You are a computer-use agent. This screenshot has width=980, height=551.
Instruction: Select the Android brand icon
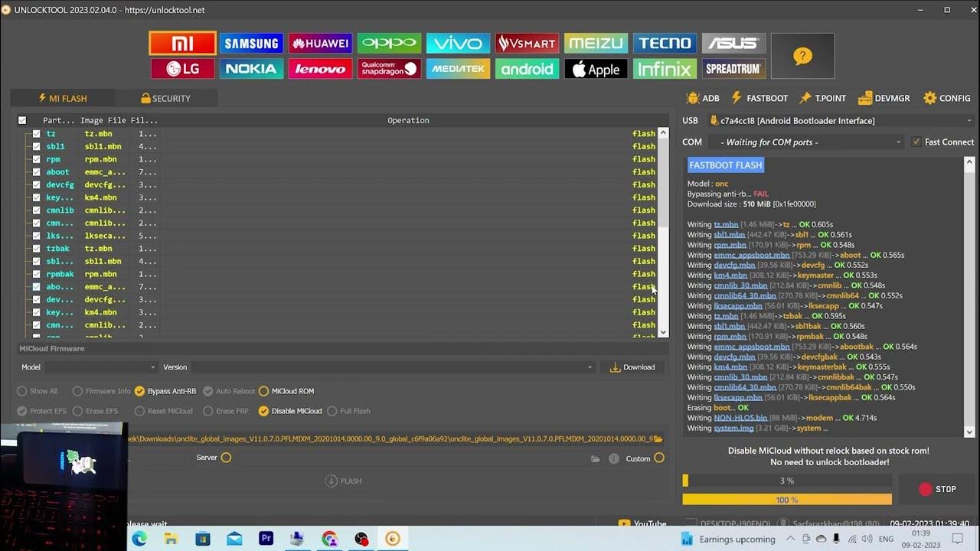[527, 69]
